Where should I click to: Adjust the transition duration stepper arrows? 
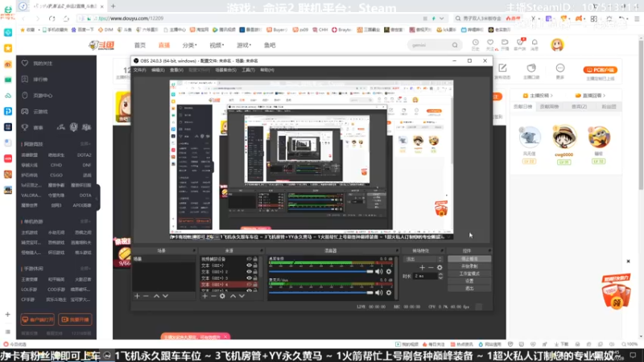coord(440,276)
